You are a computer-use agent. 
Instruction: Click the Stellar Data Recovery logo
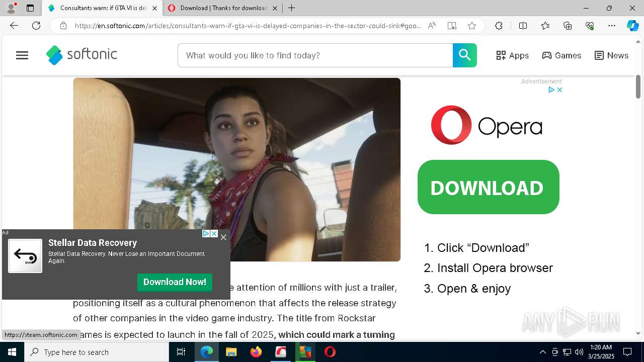(25, 256)
